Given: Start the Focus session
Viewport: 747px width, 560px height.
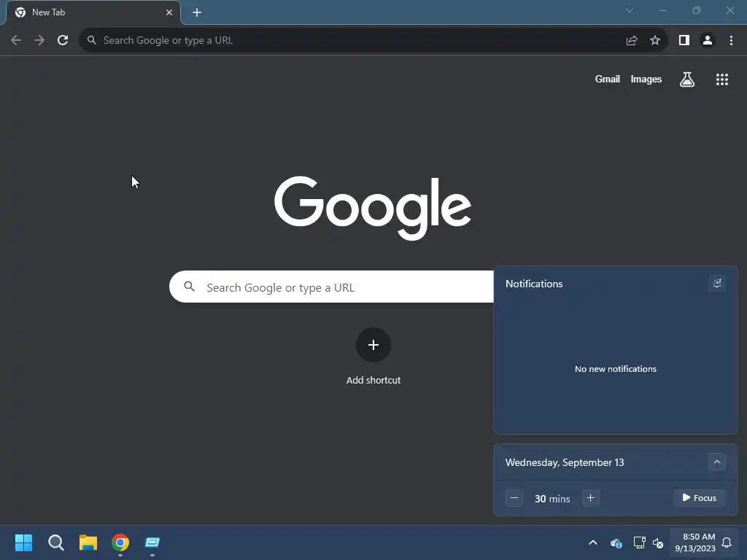Looking at the screenshot, I should 700,498.
